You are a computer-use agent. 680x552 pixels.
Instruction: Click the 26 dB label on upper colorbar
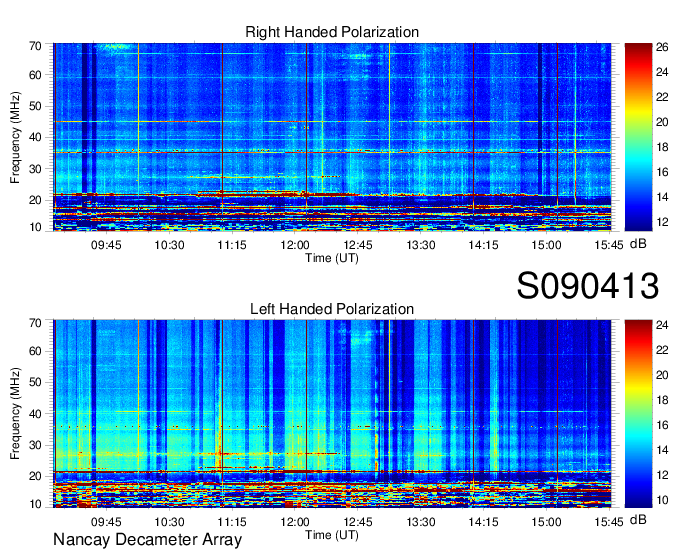click(662, 47)
